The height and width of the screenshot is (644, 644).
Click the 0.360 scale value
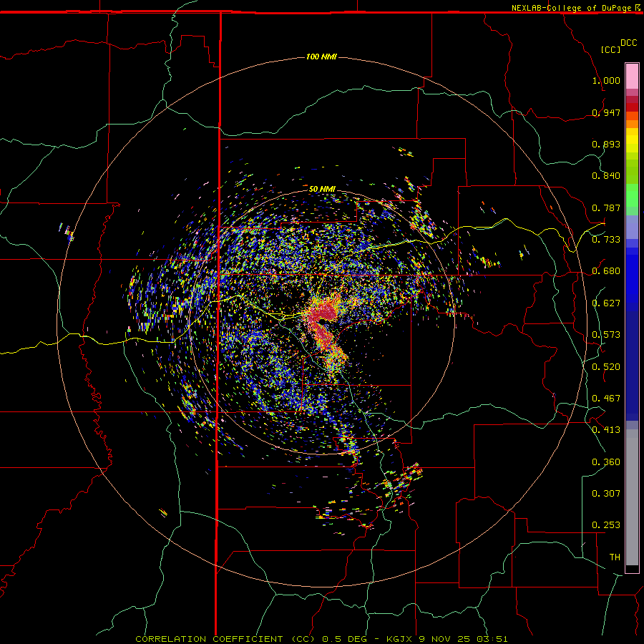tap(606, 462)
